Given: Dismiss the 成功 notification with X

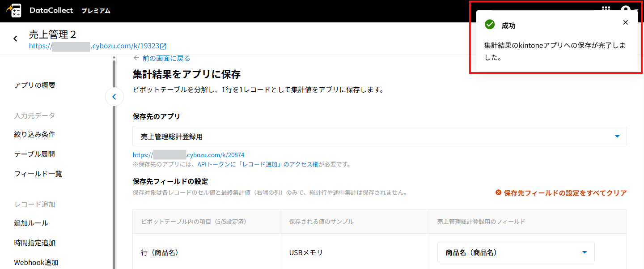Looking at the screenshot, I should [625, 22].
